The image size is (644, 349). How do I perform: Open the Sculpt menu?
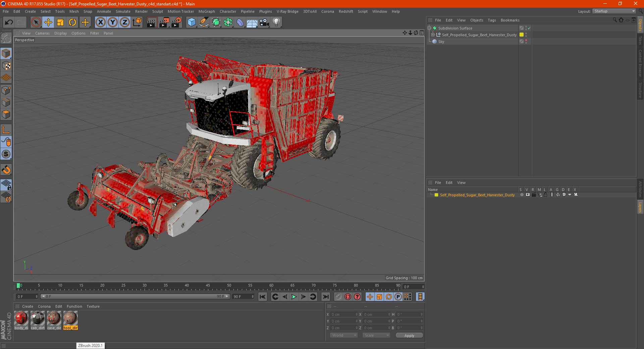158,11
